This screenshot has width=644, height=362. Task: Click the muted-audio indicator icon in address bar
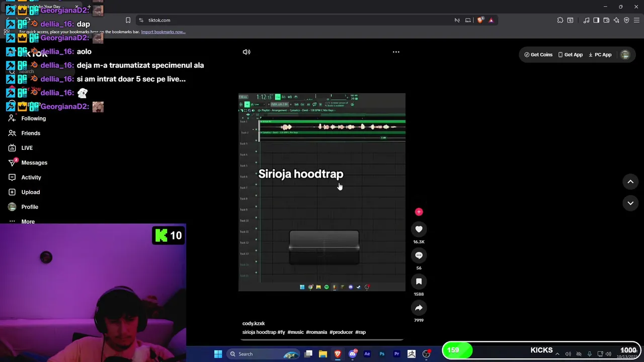coord(457,20)
